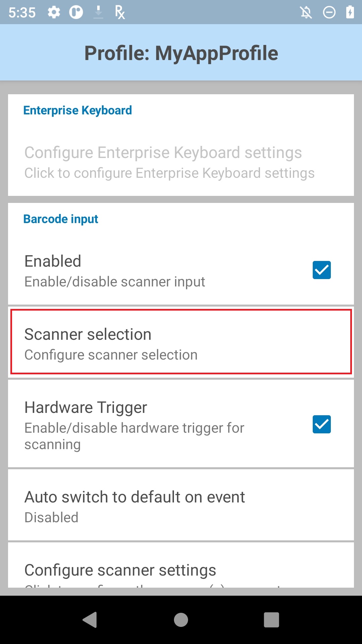362x644 pixels.
Task: Toggle the Hardware Trigger checkbox
Action: 322,424
